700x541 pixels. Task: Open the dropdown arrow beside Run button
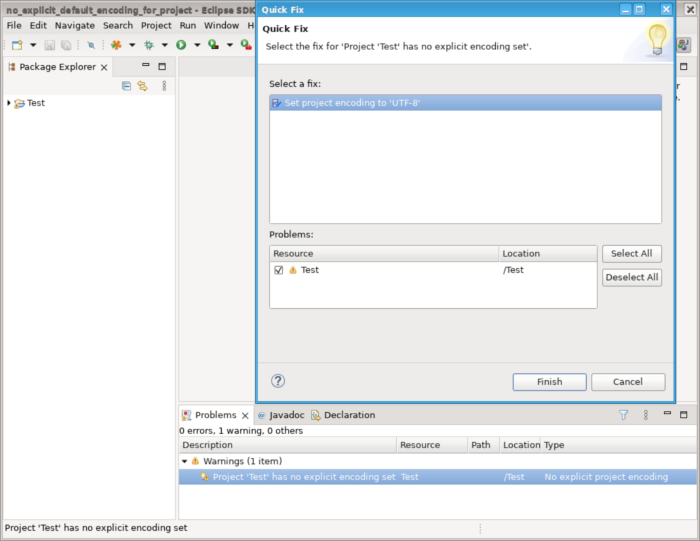[197, 45]
